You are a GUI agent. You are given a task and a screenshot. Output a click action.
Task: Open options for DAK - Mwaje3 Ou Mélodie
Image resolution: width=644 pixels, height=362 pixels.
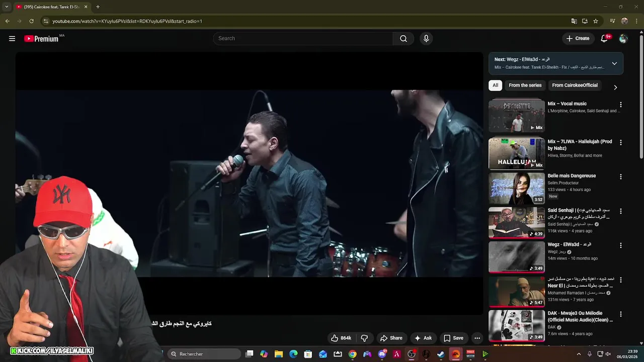pyautogui.click(x=620, y=314)
